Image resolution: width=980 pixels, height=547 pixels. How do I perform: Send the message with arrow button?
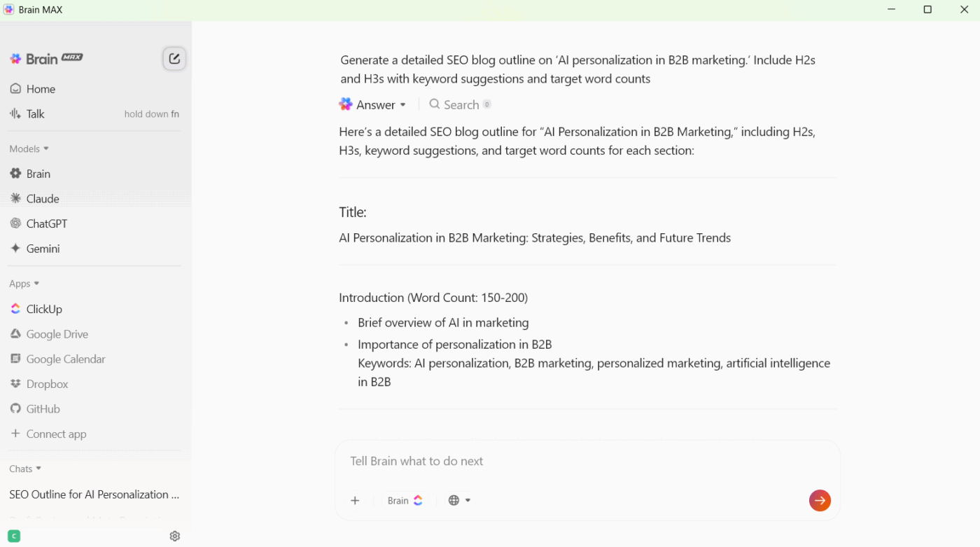click(x=820, y=500)
